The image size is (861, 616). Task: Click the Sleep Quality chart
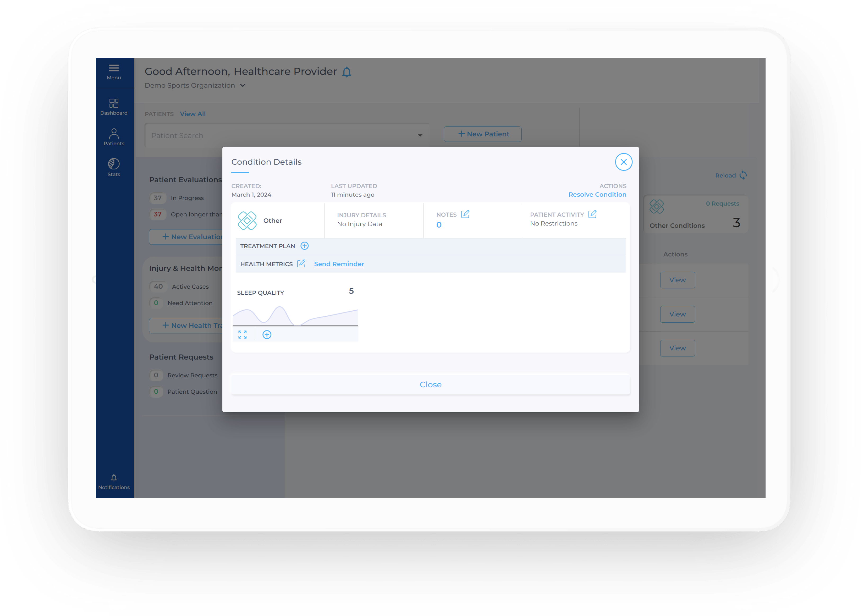295,315
